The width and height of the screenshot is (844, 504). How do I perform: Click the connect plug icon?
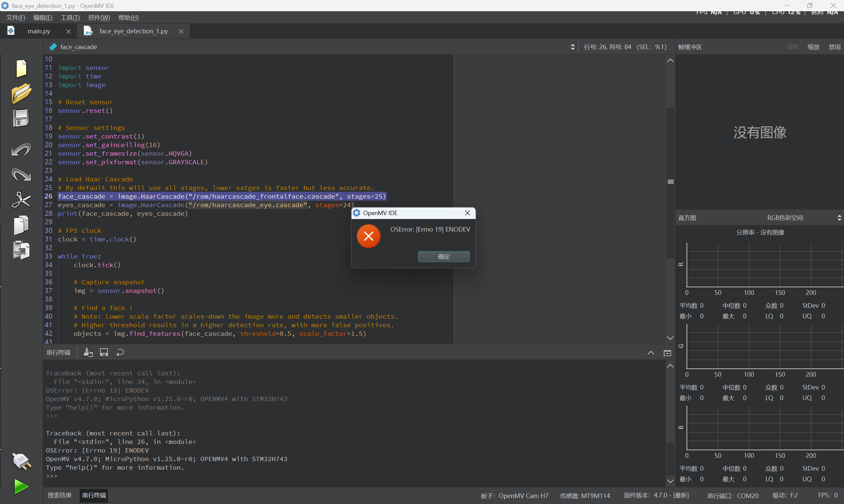21,461
